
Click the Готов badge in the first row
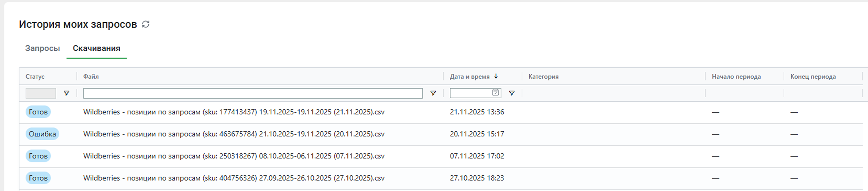click(38, 112)
